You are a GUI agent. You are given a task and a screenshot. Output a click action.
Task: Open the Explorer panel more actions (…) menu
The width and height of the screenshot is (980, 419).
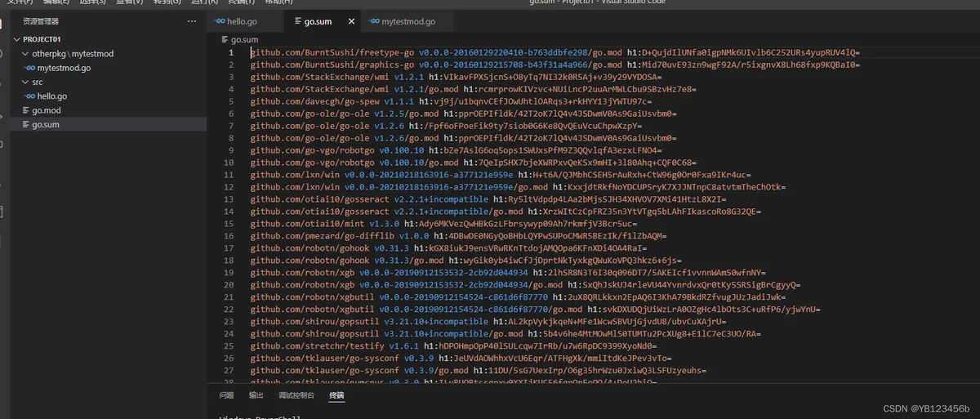194,22
